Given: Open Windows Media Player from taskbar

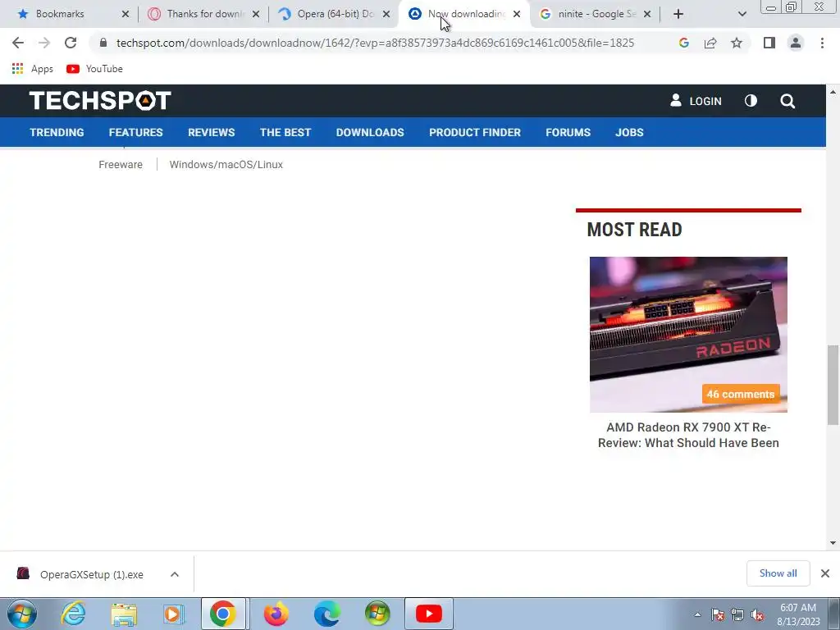Looking at the screenshot, I should (x=174, y=614).
